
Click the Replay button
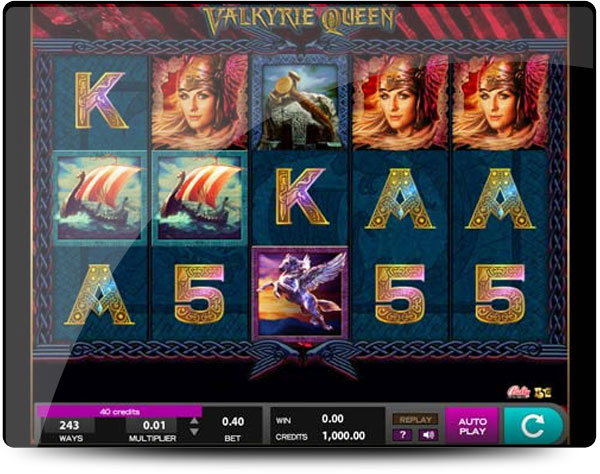415,420
